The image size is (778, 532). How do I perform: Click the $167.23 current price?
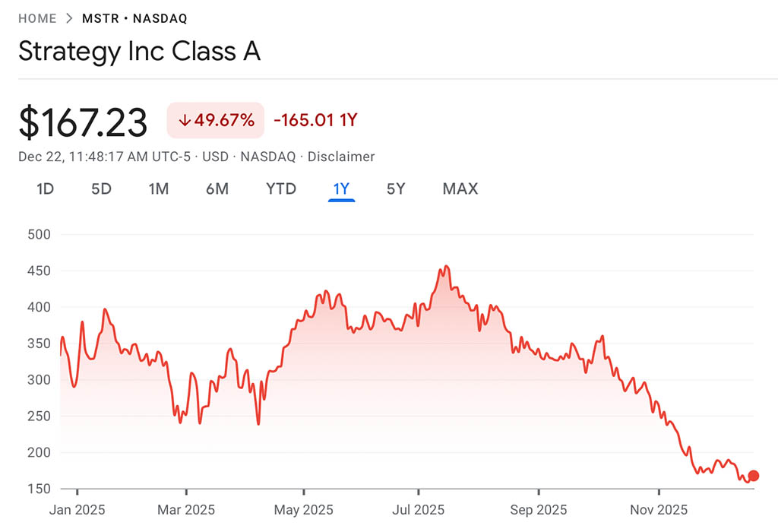click(83, 122)
